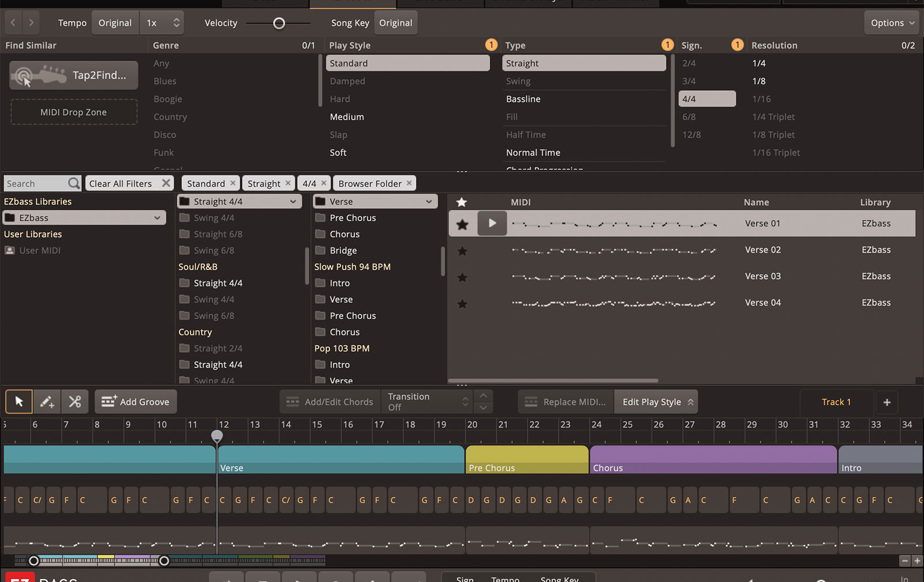924x582 pixels.
Task: Clear all filters button
Action: 129,183
